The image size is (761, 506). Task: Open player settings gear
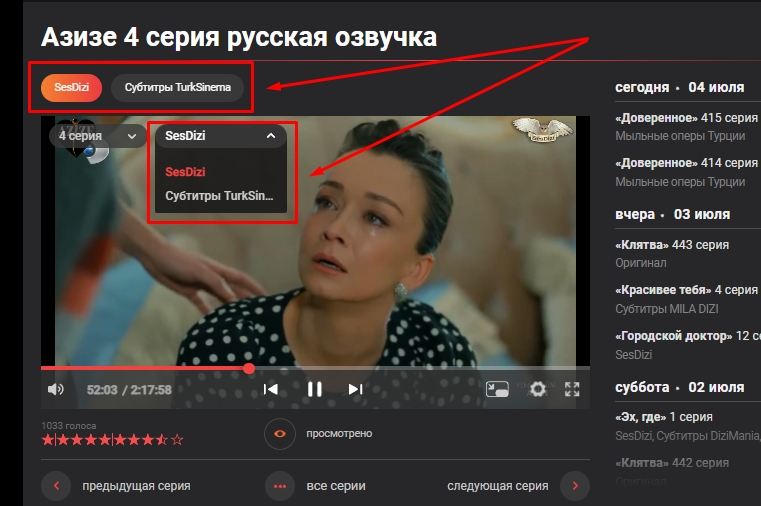(538, 389)
